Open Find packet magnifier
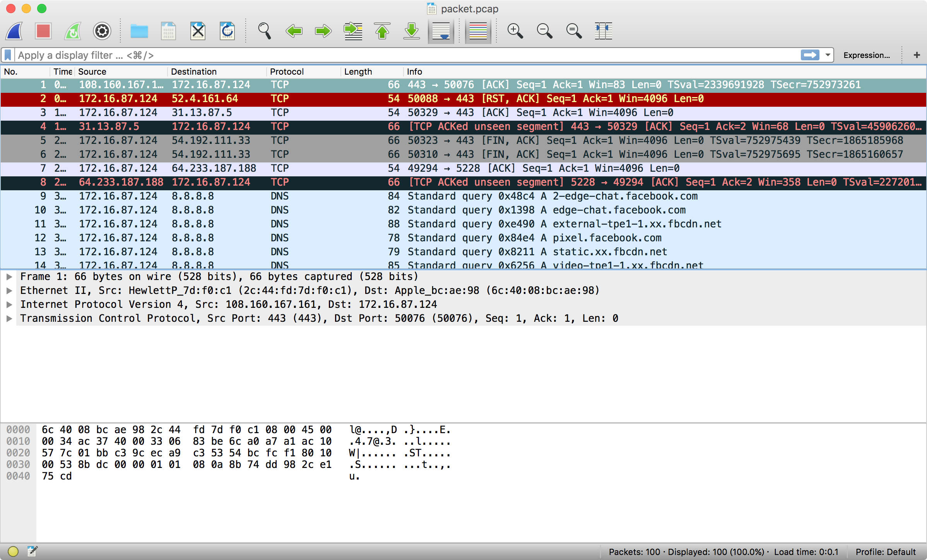 coord(265,31)
